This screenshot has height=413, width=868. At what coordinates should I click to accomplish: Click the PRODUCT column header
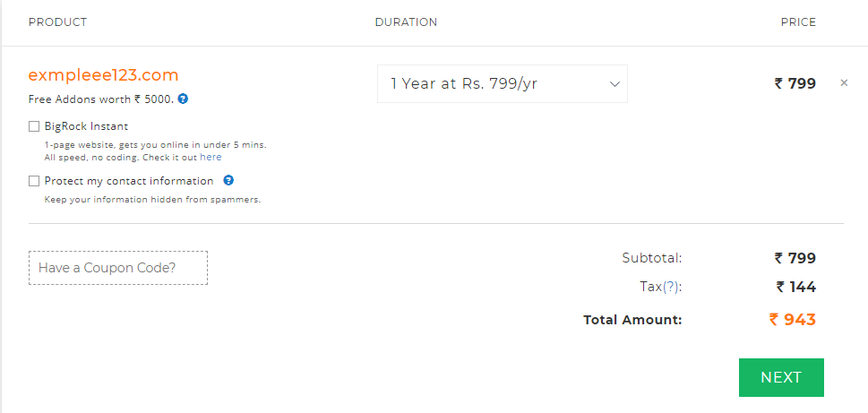pyautogui.click(x=57, y=22)
